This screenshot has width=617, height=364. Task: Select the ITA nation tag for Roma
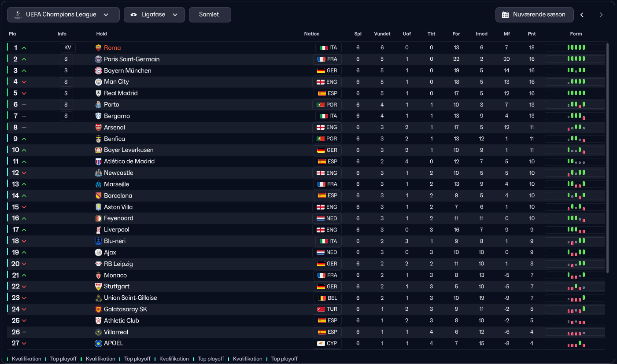329,48
